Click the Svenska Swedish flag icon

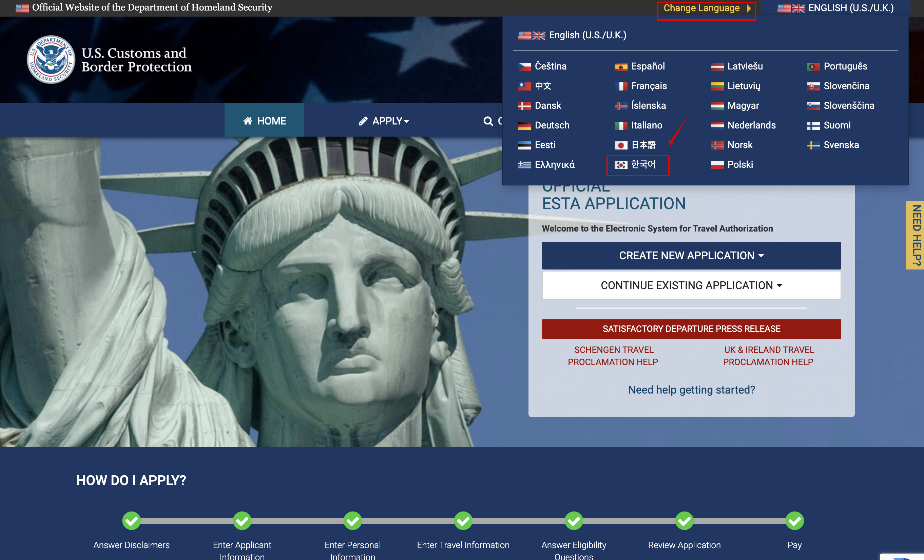813,145
